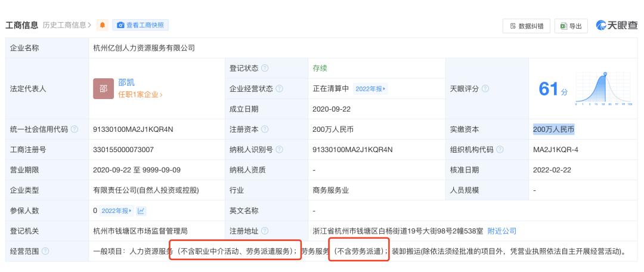Click 正在清算中 status text
Image resolution: width=644 pixels, height=272 pixels.
[330, 89]
